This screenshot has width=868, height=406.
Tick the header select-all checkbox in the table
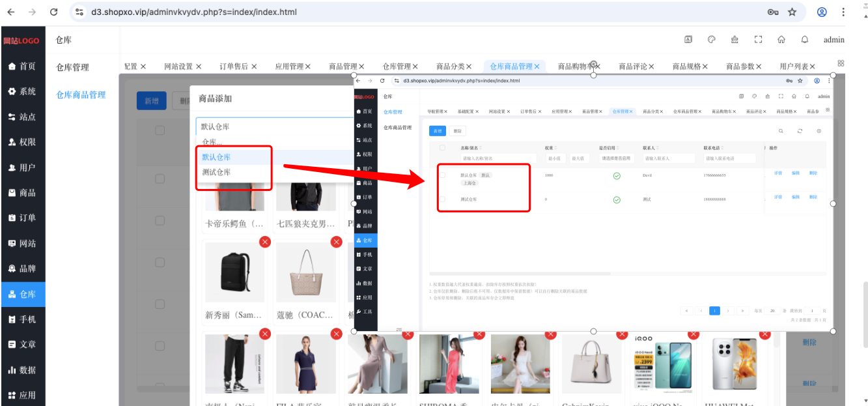160,130
